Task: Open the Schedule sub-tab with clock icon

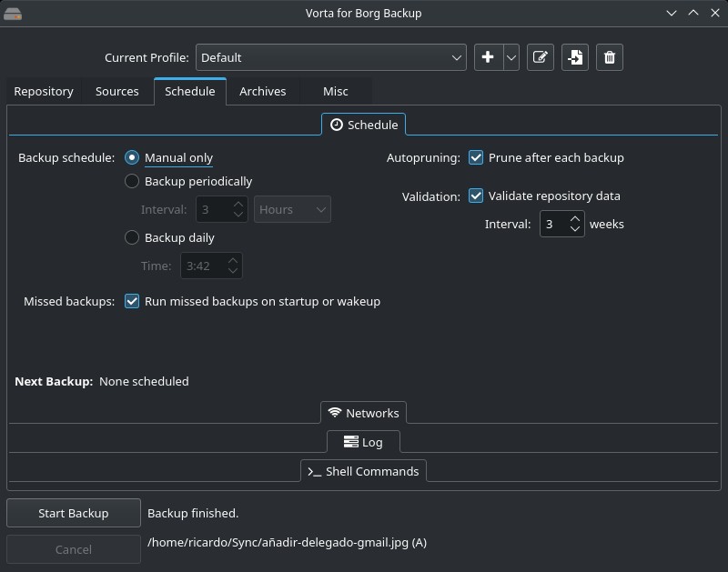Action: click(363, 125)
